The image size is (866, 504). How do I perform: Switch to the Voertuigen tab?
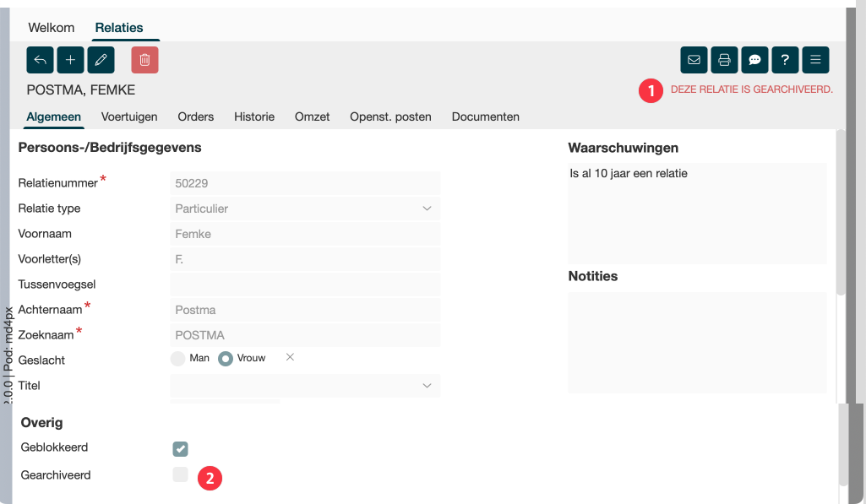(129, 117)
